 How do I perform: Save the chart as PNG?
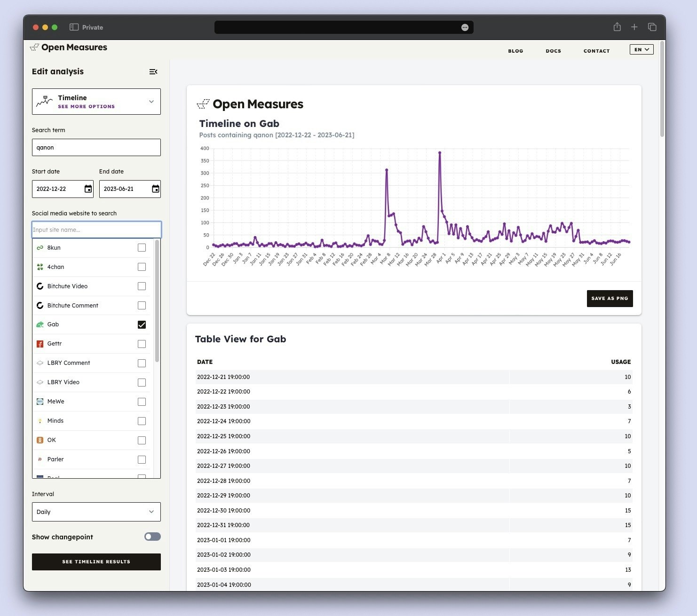click(x=610, y=299)
